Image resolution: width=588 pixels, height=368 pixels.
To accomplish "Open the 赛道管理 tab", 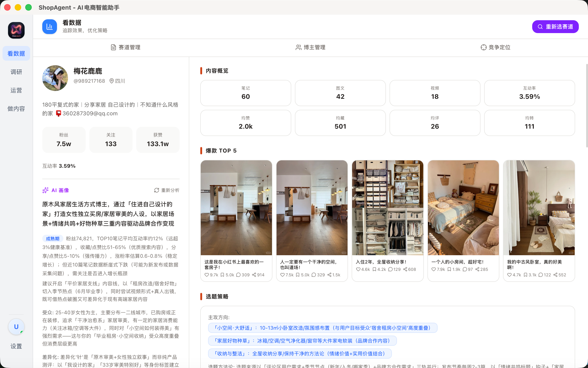I will pyautogui.click(x=126, y=47).
